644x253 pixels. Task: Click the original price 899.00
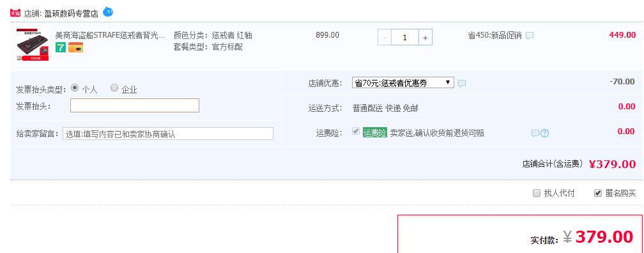click(x=327, y=35)
